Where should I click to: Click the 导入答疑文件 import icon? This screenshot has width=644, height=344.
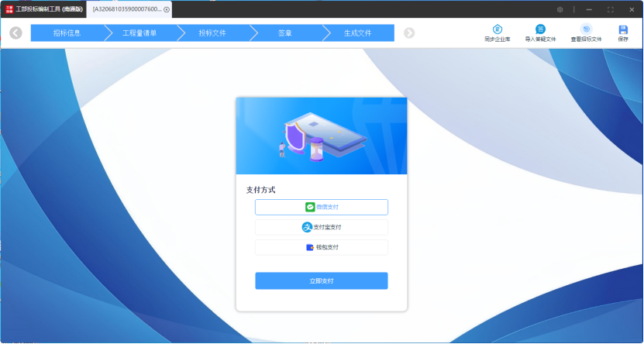point(540,29)
